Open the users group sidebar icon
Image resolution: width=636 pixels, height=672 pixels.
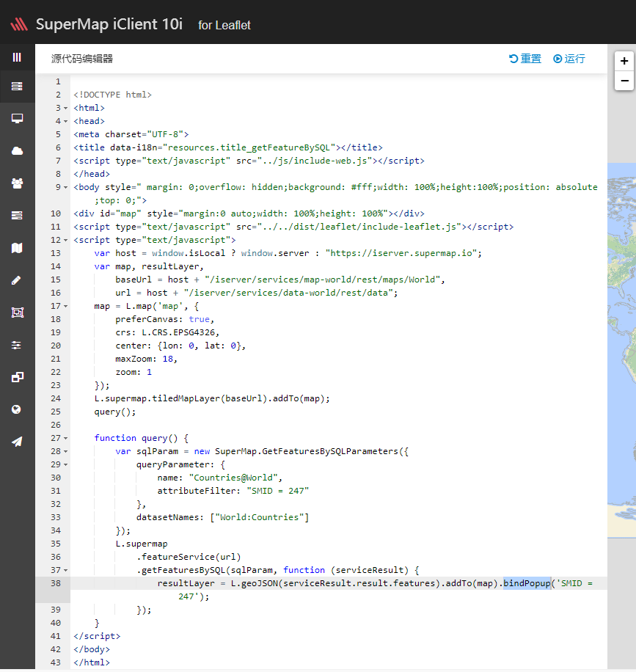tap(17, 183)
